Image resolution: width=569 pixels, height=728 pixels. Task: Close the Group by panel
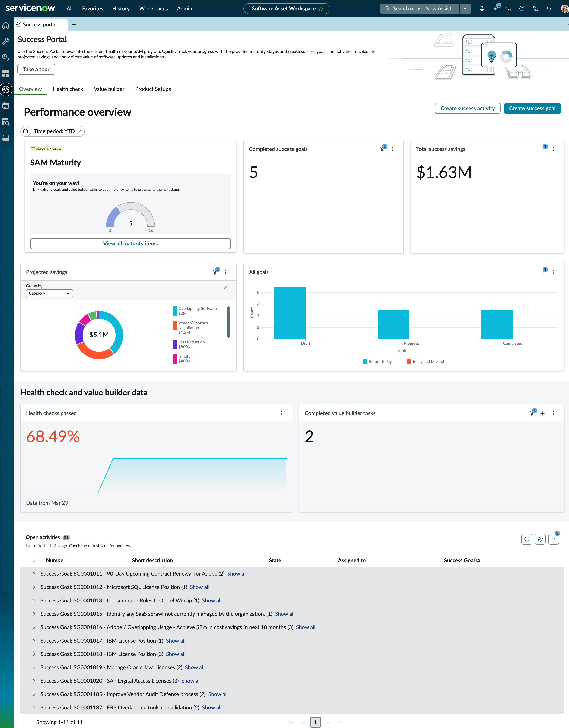pos(226,287)
